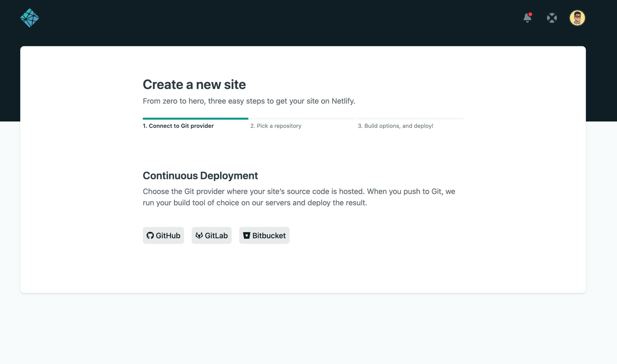Select step 3 Build options, and deploy

click(x=395, y=126)
